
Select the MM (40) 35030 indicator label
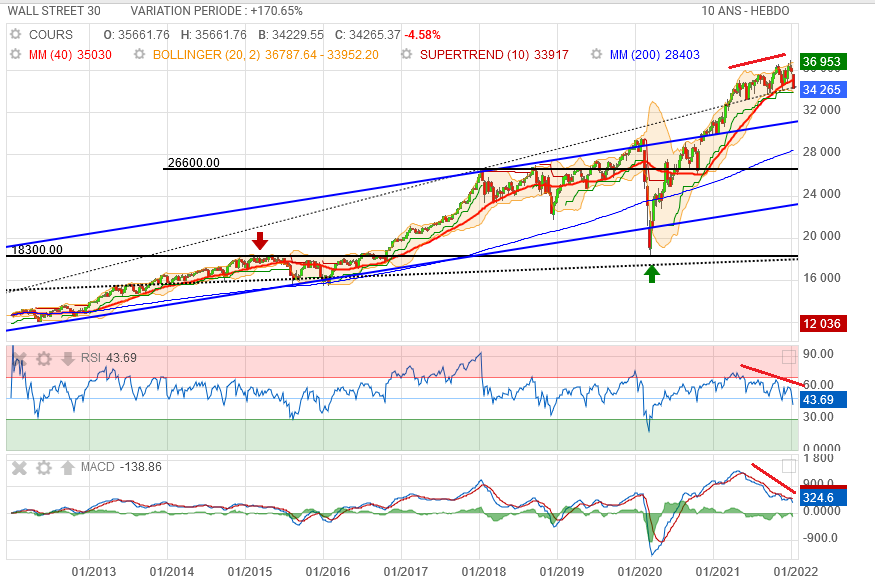[70, 55]
